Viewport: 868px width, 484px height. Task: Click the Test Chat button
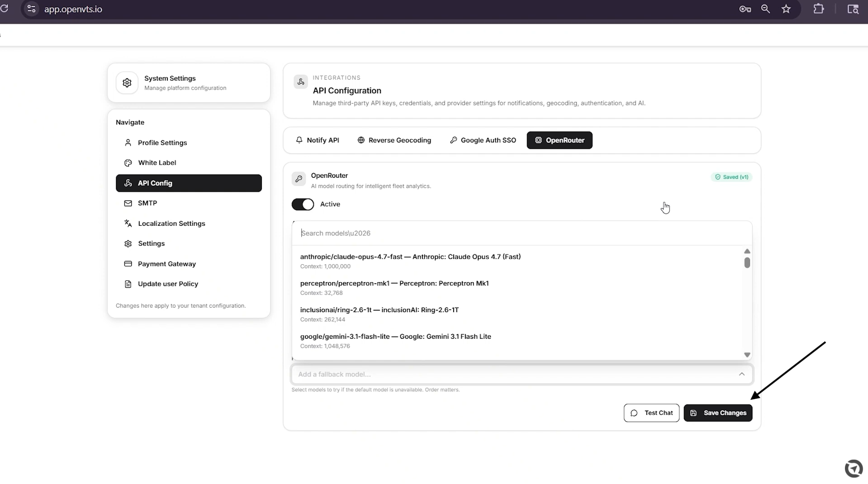(x=651, y=413)
